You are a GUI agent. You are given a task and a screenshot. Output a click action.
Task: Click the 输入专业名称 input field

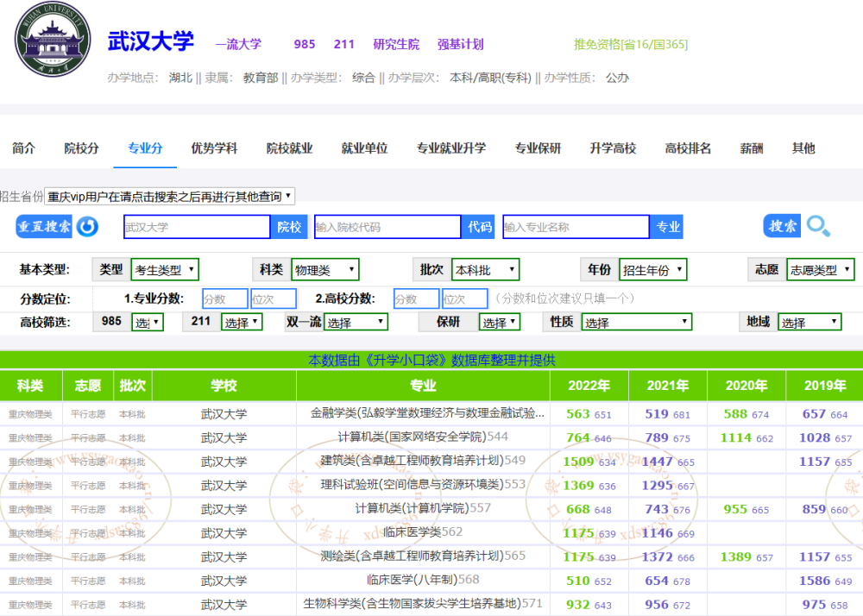[576, 227]
